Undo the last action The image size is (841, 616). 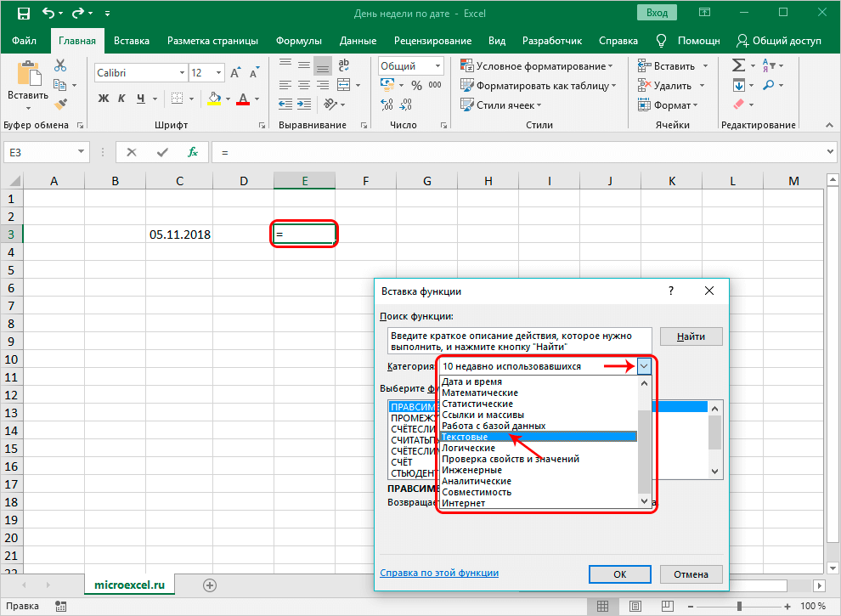coord(48,13)
